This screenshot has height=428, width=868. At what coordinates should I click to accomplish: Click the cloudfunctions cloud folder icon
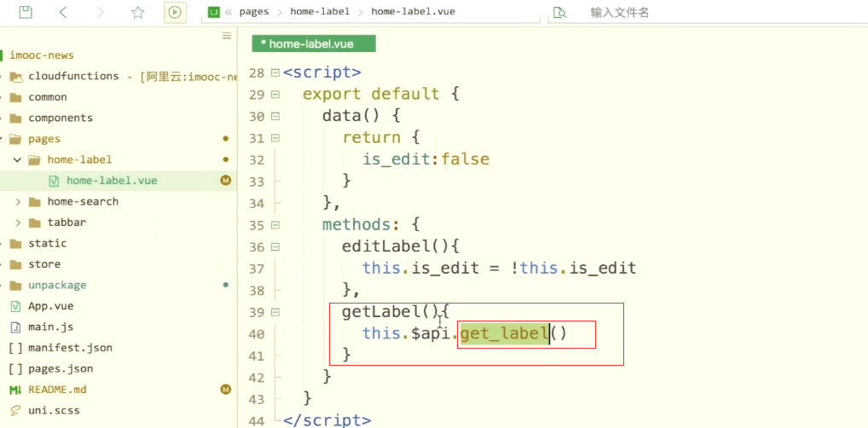(16, 77)
